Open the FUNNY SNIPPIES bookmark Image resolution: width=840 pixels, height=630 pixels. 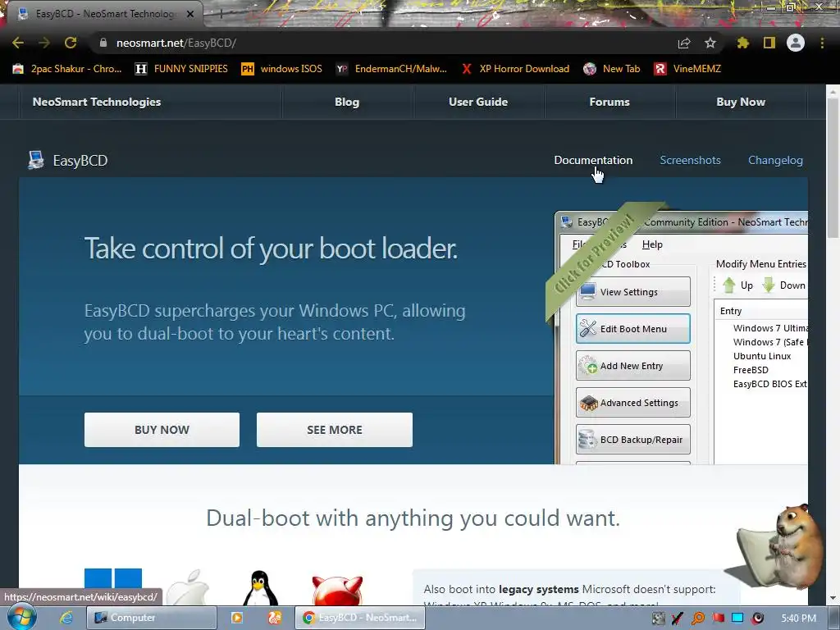pyautogui.click(x=181, y=69)
